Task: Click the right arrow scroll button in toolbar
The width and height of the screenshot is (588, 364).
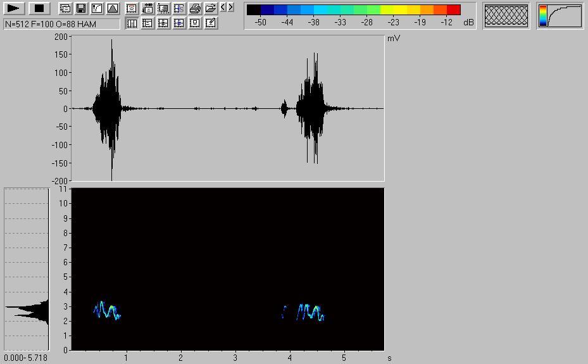Action: tap(230, 8)
